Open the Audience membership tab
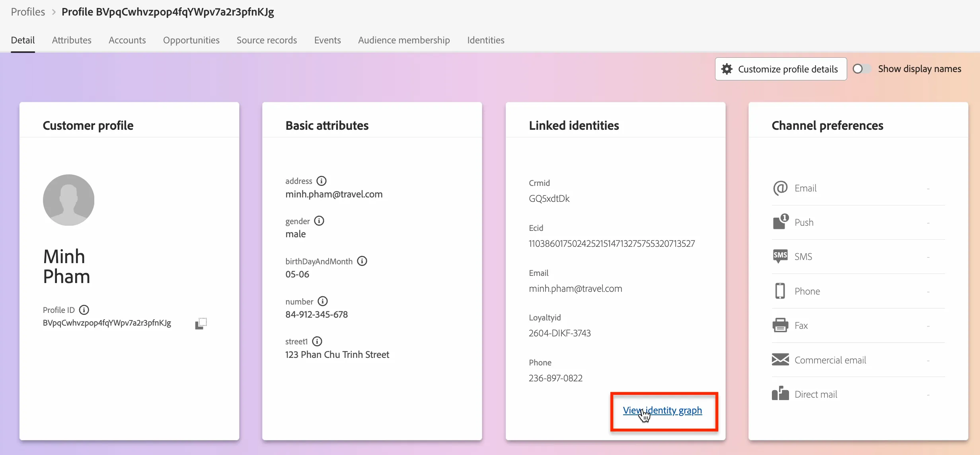Image resolution: width=980 pixels, height=455 pixels. [404, 40]
